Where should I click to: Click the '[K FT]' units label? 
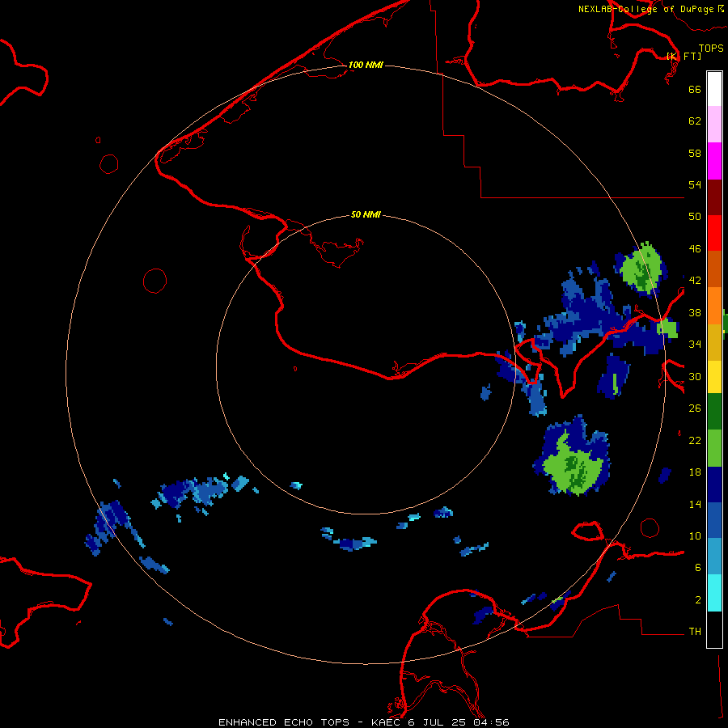click(684, 56)
